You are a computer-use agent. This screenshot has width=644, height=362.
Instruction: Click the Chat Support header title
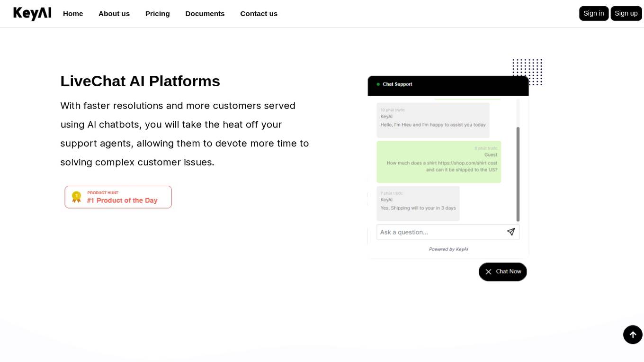point(397,84)
